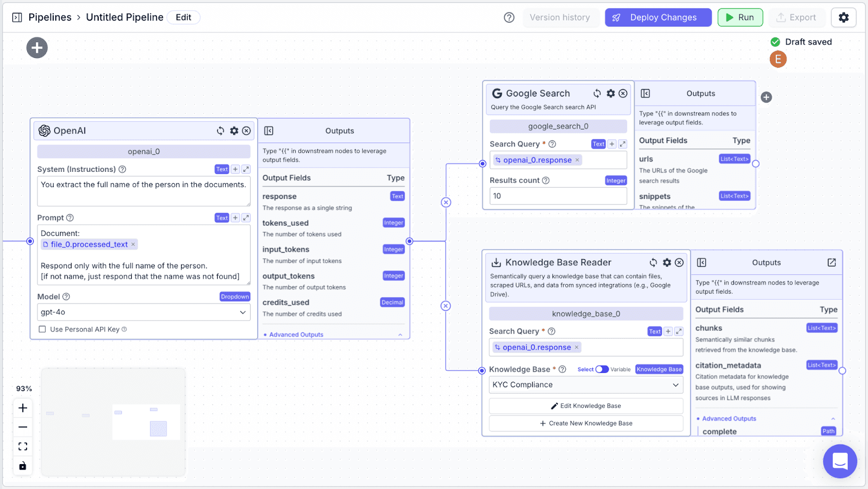Viewport: 868px width, 489px height.
Task: Open the pipeline settings gear at top right
Action: 844,17
